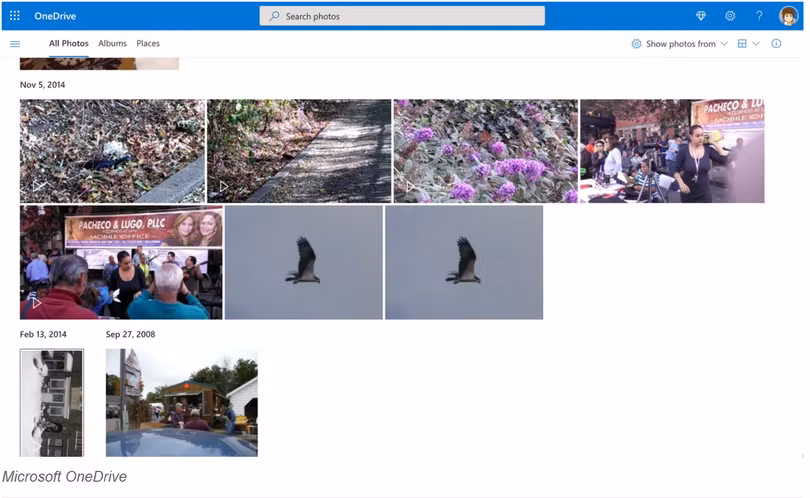
Task: Open help question mark icon
Action: coord(759,16)
